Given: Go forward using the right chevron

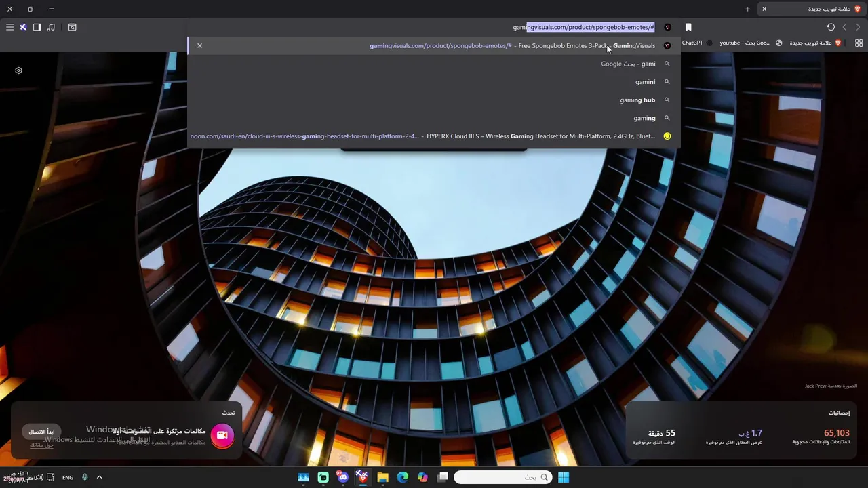Looking at the screenshot, I should (x=858, y=27).
